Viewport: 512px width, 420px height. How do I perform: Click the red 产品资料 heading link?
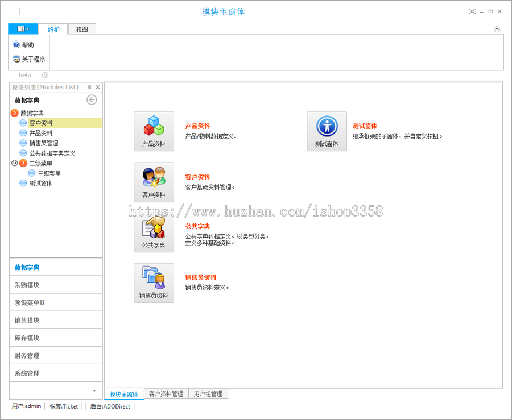(197, 126)
